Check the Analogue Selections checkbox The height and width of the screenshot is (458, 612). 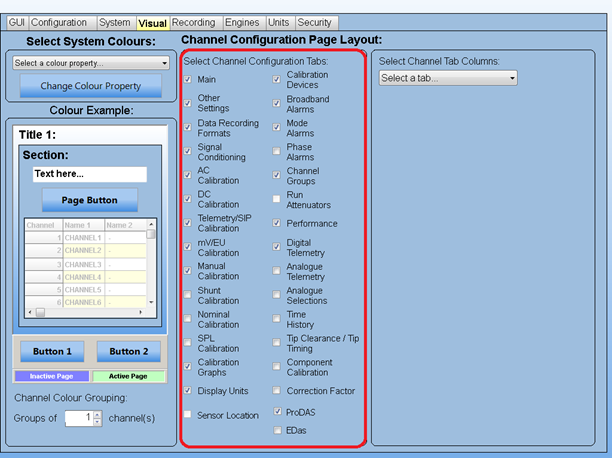[277, 294]
